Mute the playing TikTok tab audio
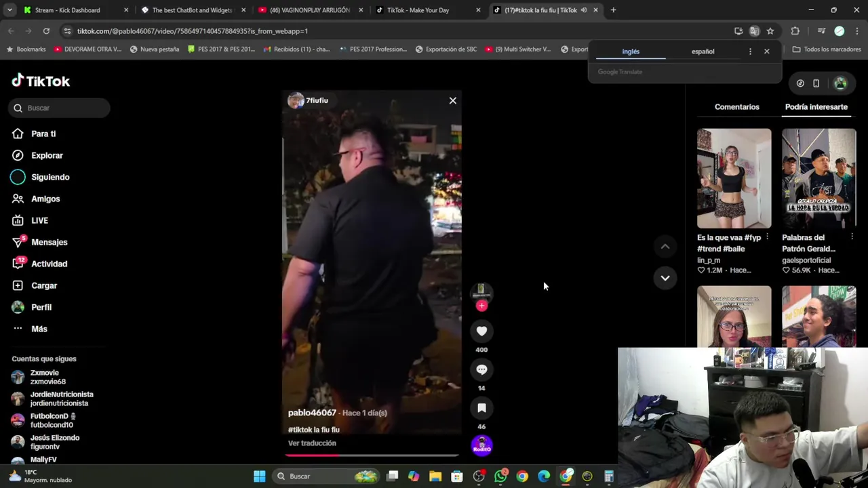Screen dimensions: 868x488 coord(584,10)
